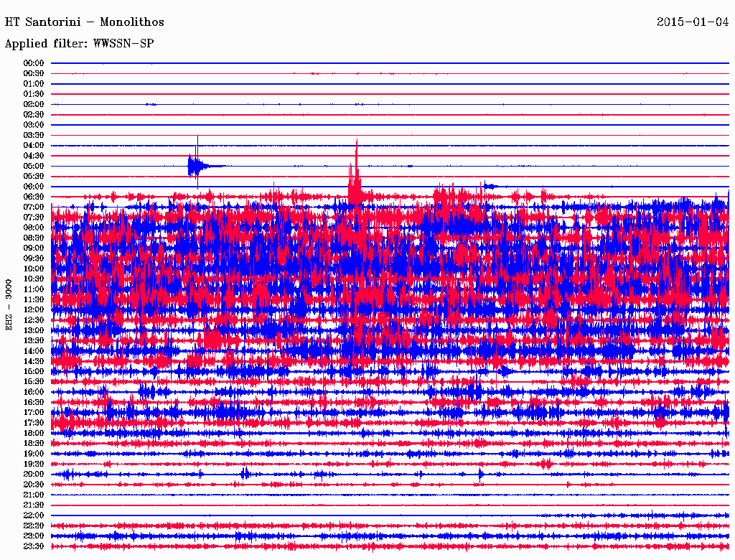Image resolution: width=735 pixels, height=560 pixels.
Task: Click the 13:00 time label
Action: pos(33,330)
